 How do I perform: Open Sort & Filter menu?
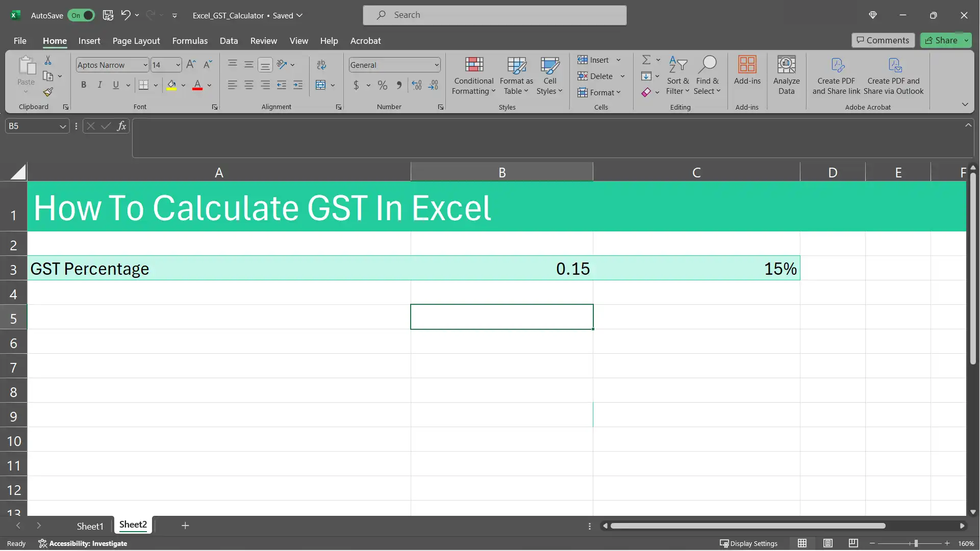click(x=677, y=76)
